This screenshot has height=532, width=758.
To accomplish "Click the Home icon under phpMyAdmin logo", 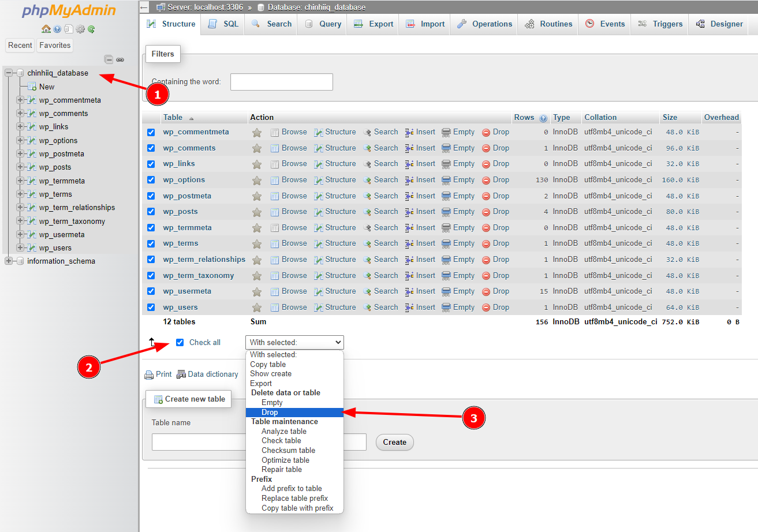I will (46, 29).
